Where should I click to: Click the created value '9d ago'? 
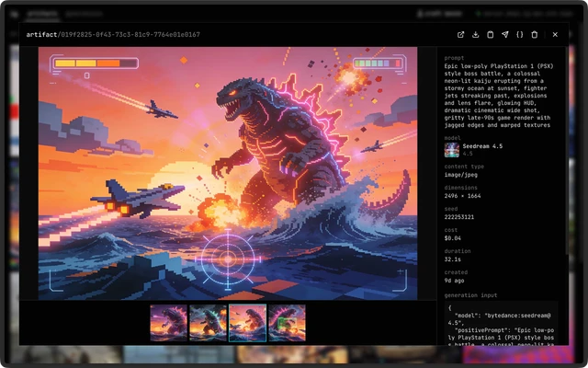[x=454, y=281]
